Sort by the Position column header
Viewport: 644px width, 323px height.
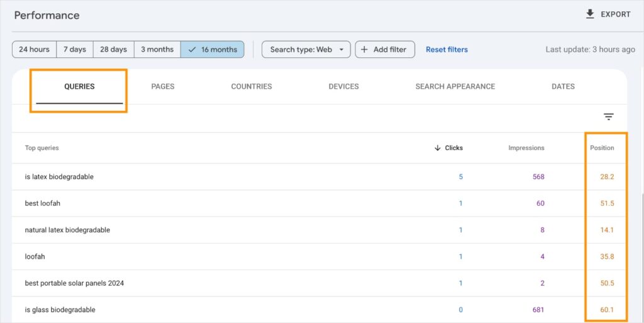tap(602, 148)
